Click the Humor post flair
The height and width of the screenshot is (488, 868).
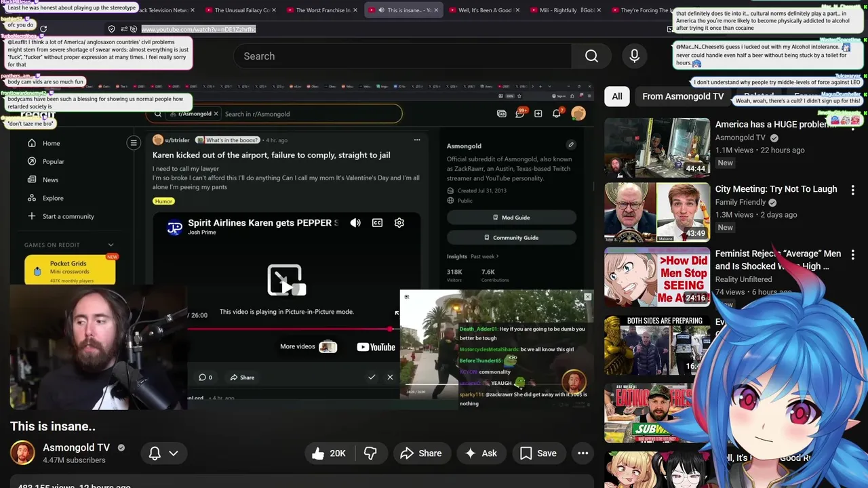(163, 201)
